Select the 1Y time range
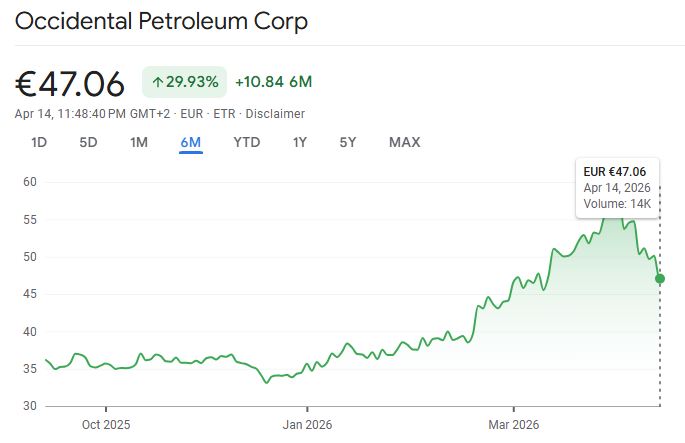Image resolution: width=685 pixels, height=443 pixels. [x=300, y=142]
